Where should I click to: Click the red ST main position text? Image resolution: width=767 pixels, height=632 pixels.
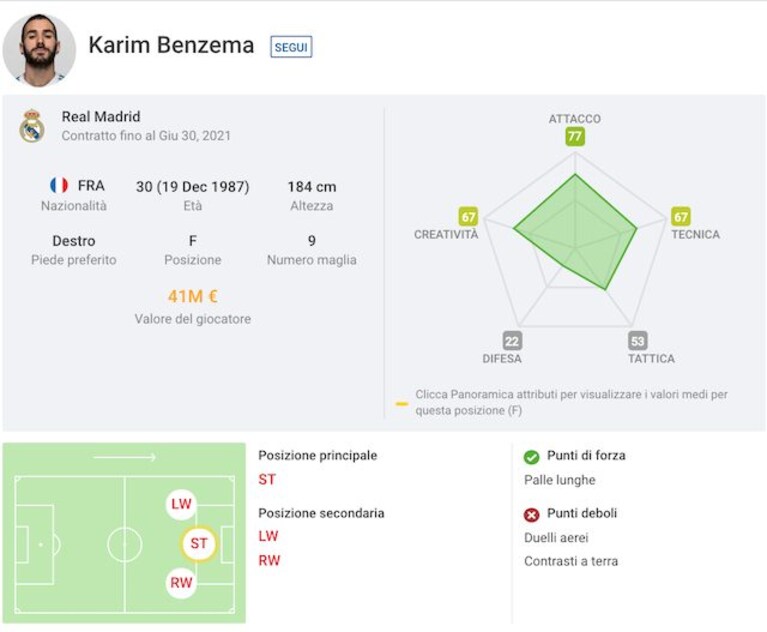[267, 479]
